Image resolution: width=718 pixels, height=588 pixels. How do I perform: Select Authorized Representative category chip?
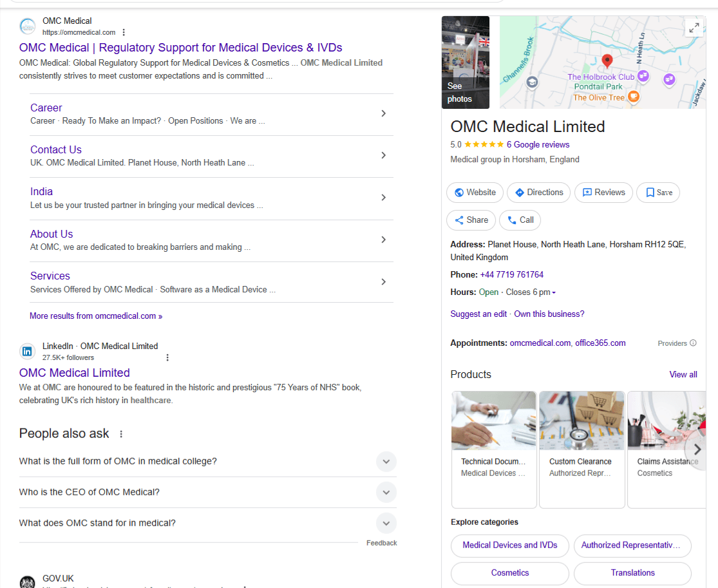[632, 545]
